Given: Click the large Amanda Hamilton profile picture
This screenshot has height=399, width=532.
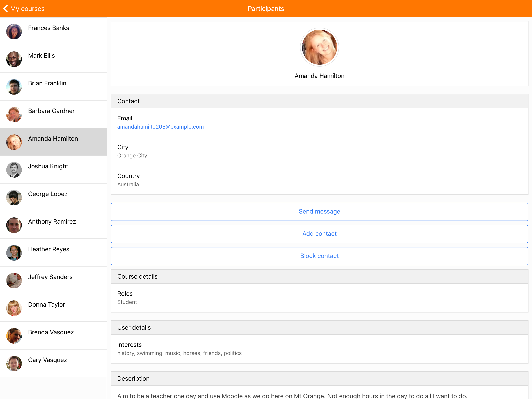Looking at the screenshot, I should 319,47.
